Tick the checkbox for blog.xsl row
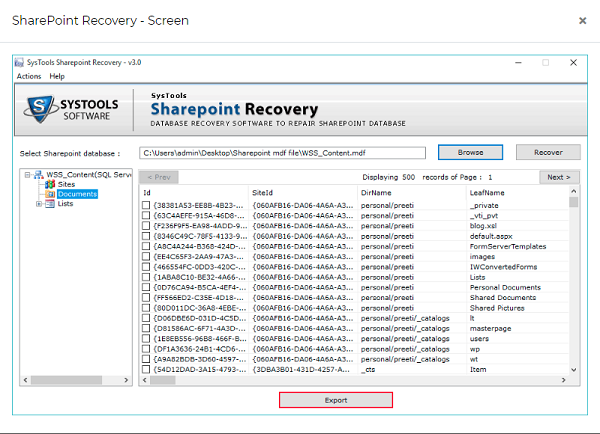600x434 pixels. 147,226
